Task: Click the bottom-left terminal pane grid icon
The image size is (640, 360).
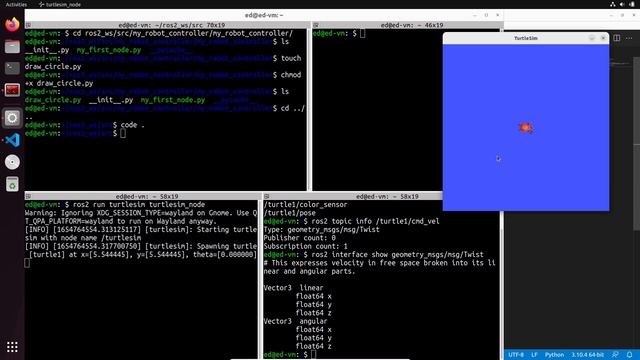Action: pyautogui.click(x=28, y=196)
